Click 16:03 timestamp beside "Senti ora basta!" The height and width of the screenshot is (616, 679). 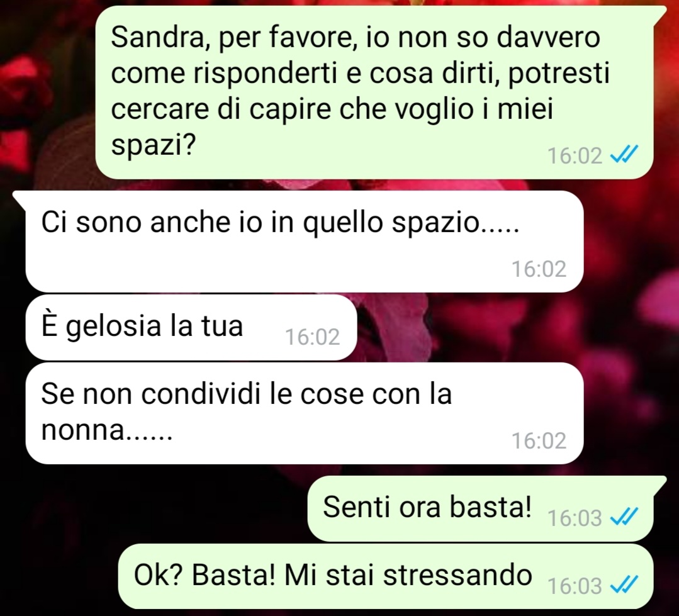coord(575,517)
